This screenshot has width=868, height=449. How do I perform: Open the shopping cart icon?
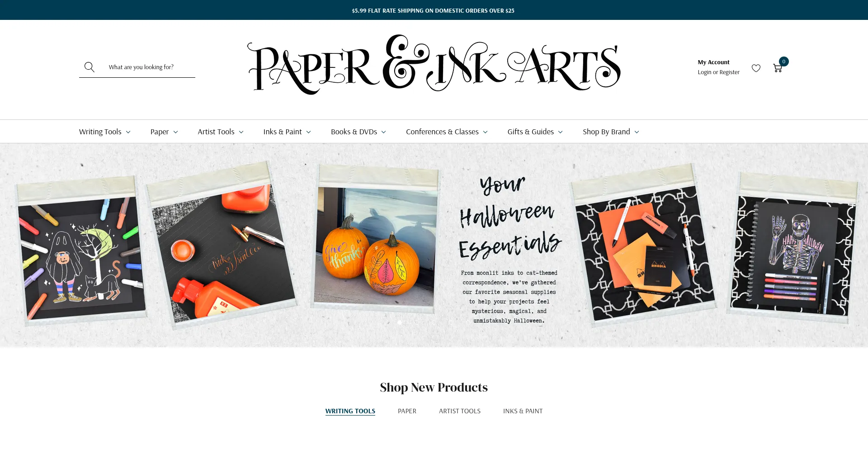pyautogui.click(x=778, y=68)
